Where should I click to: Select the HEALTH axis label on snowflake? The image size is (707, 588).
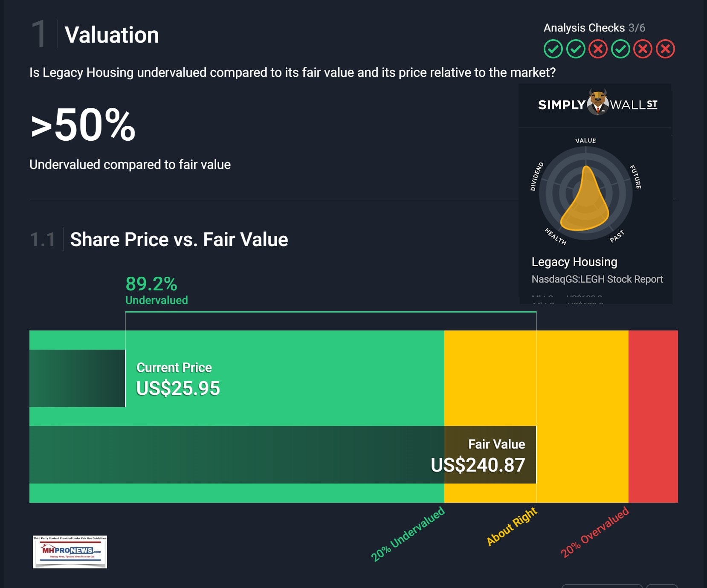click(556, 237)
